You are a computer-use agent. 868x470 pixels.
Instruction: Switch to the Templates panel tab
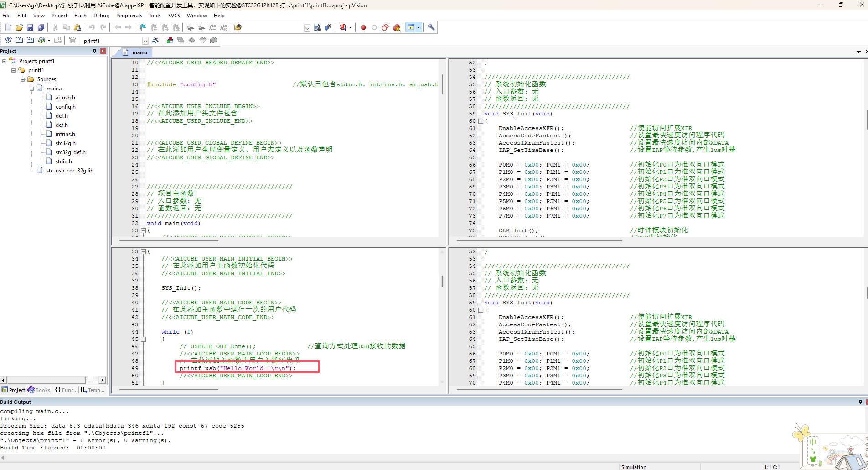pos(93,390)
